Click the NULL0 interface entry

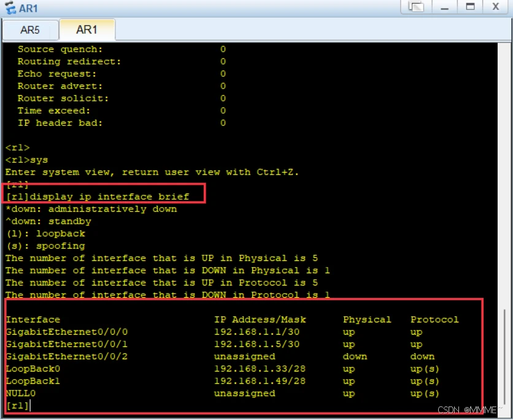(x=20, y=393)
